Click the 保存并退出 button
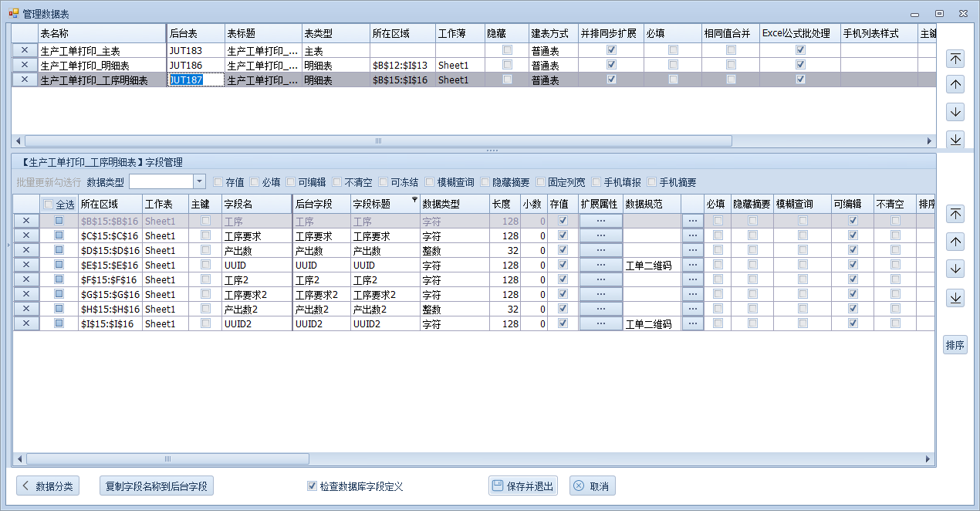 pos(522,486)
